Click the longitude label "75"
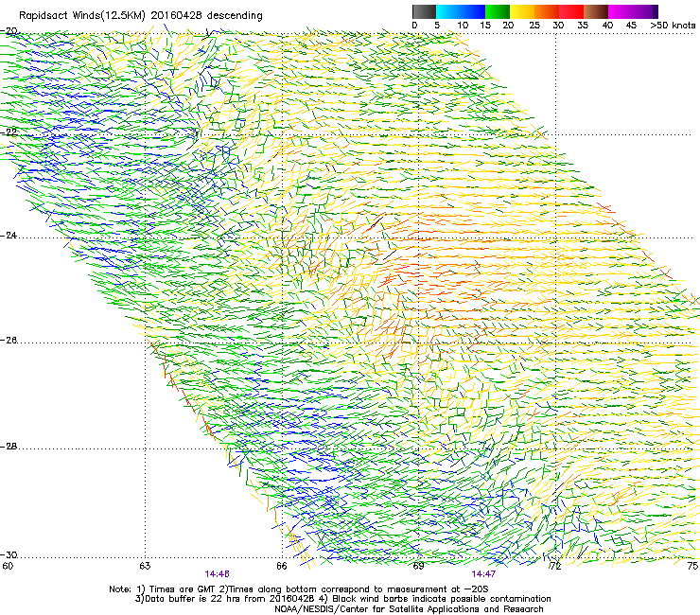 pyautogui.click(x=692, y=566)
